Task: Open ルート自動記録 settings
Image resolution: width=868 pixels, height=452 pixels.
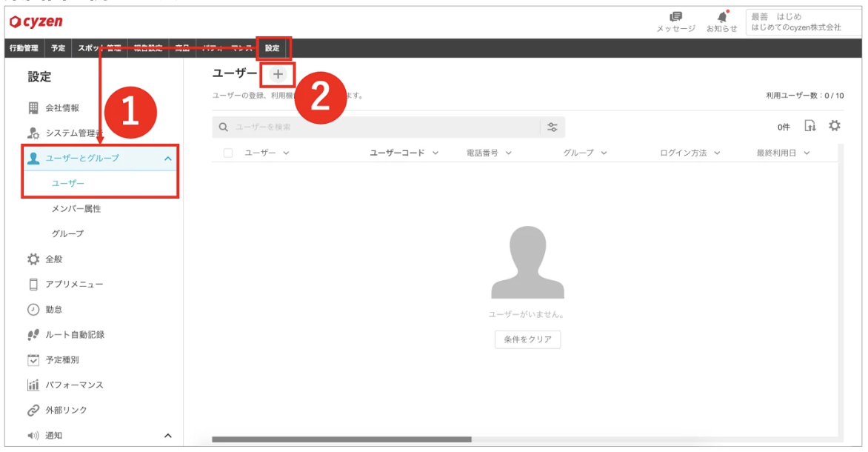Action: (75, 335)
